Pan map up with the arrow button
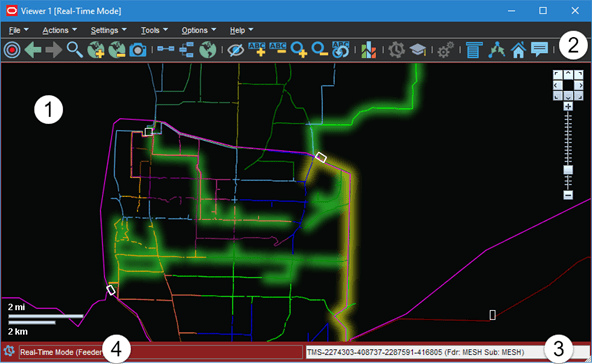 568,74
